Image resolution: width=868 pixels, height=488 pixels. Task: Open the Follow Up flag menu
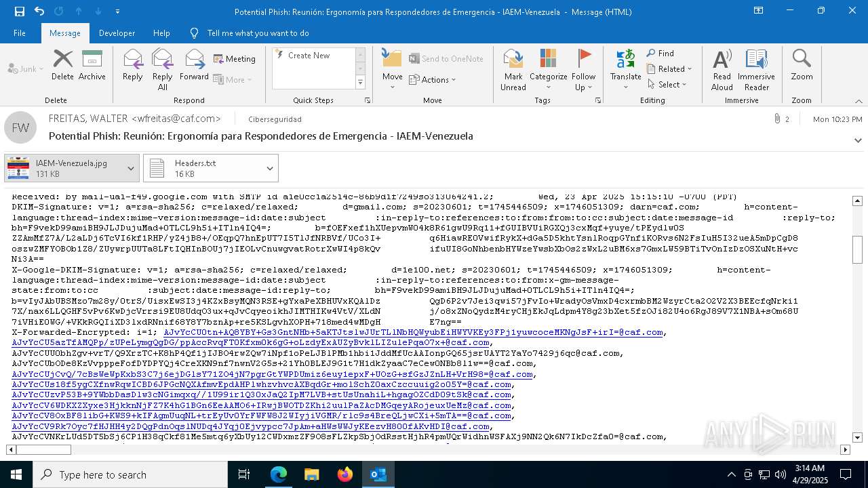tap(583, 70)
